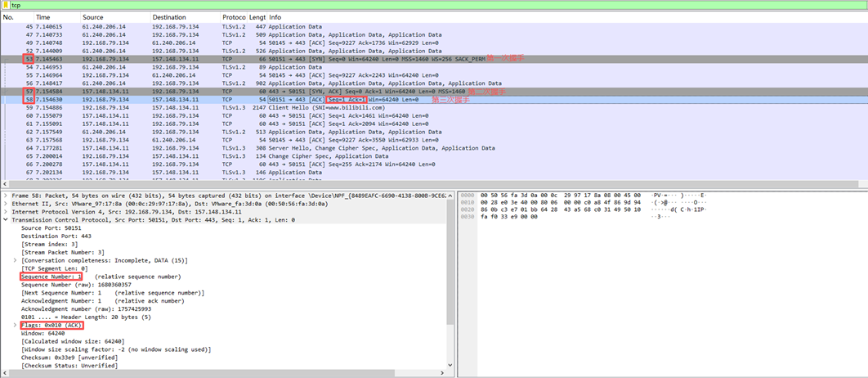
Task: Expand Internet Protocol Version 4 details
Action: 5,212
